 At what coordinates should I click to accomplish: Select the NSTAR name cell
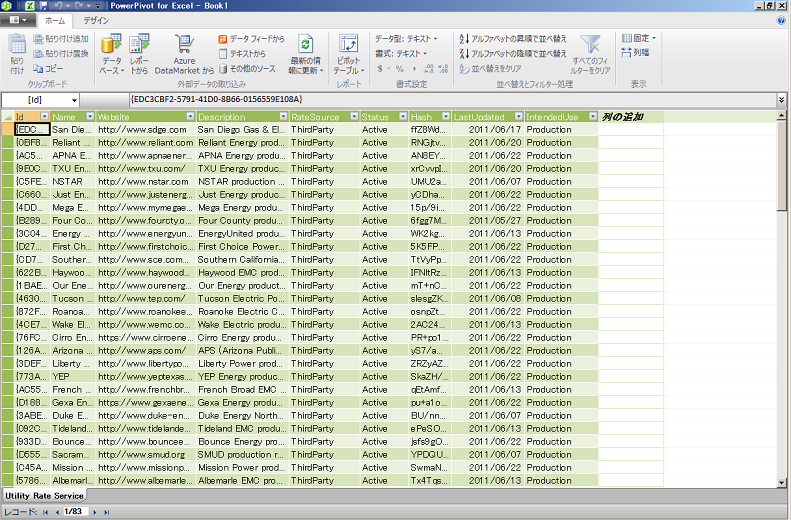(73, 182)
